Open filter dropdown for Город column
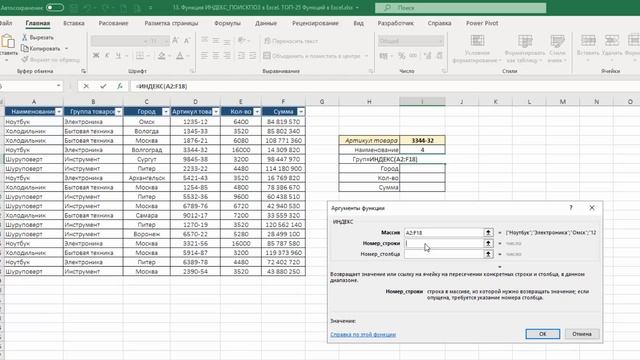 (166, 112)
